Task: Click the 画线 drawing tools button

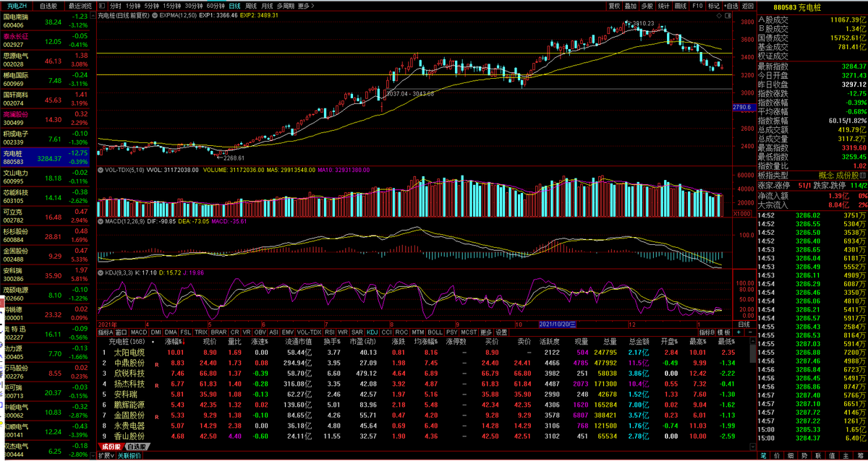Action: (681, 6)
